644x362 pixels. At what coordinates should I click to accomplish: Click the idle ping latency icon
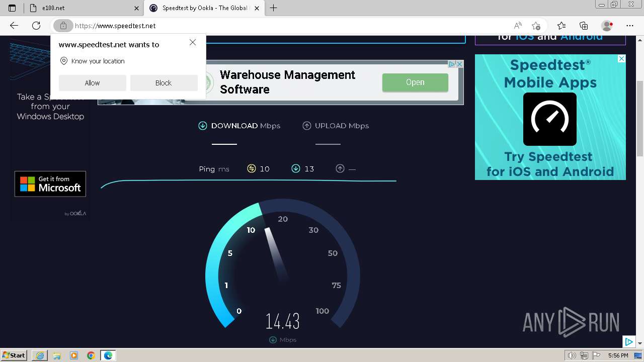[252, 168]
